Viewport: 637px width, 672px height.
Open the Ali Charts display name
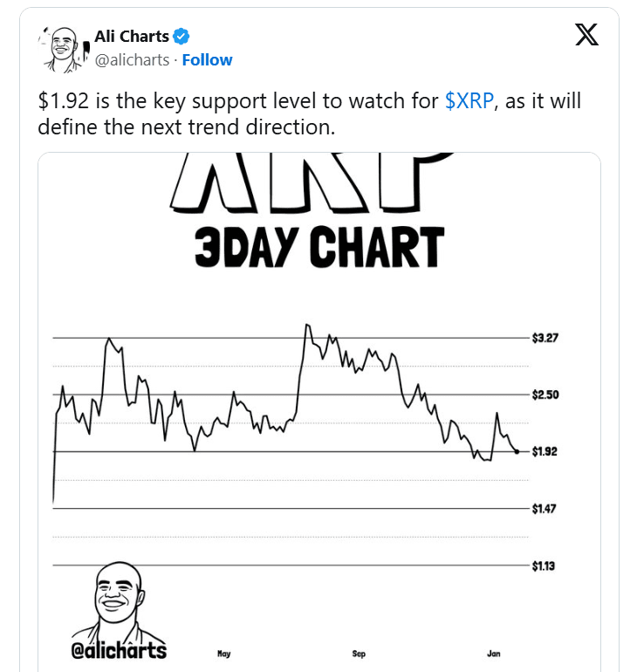132,37
